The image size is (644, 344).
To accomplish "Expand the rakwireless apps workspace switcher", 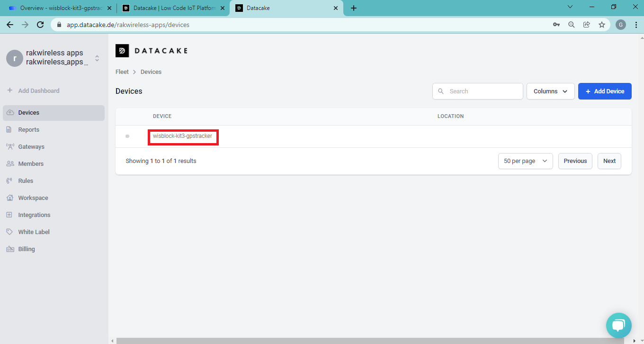I will point(97,58).
